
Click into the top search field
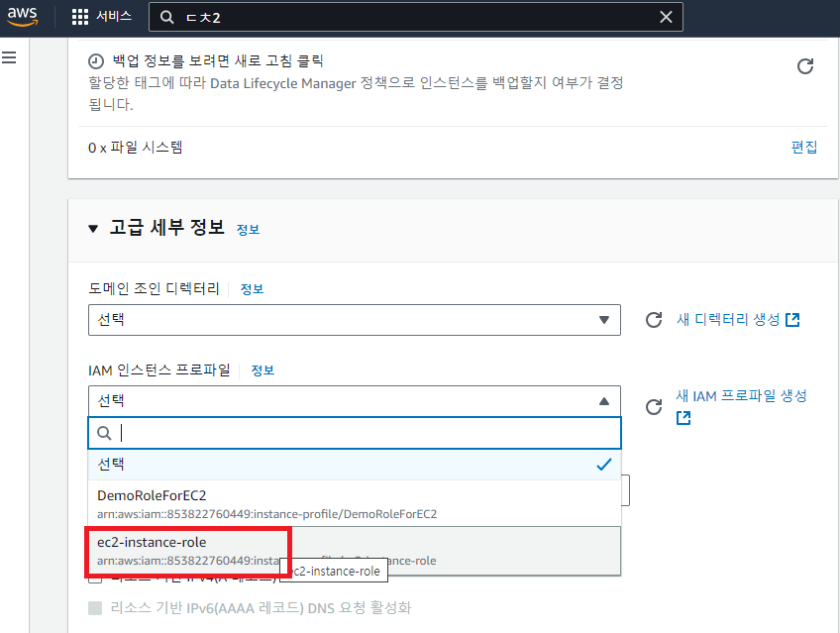(416, 17)
